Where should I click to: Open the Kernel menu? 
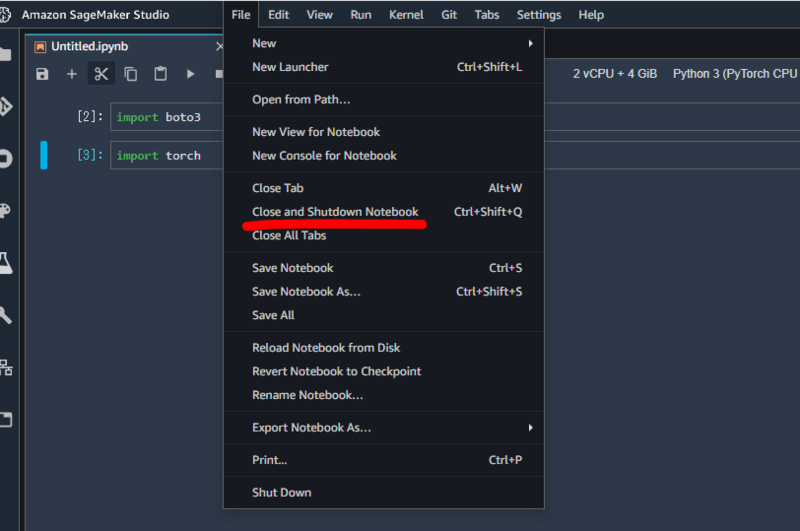pos(406,15)
